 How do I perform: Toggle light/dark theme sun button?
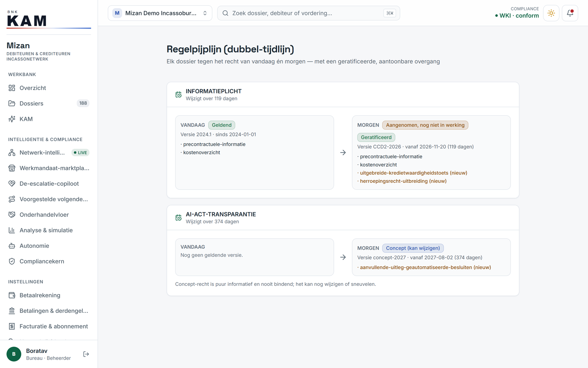(x=551, y=13)
